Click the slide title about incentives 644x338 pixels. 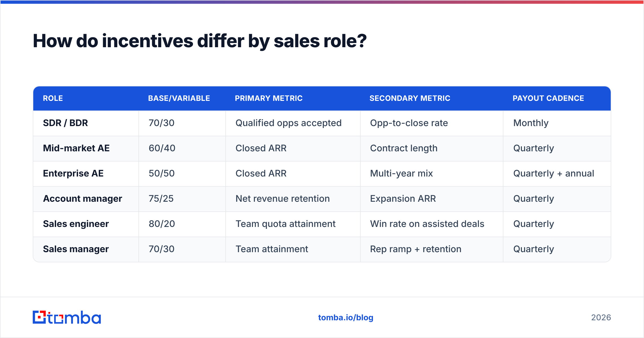pyautogui.click(x=200, y=41)
